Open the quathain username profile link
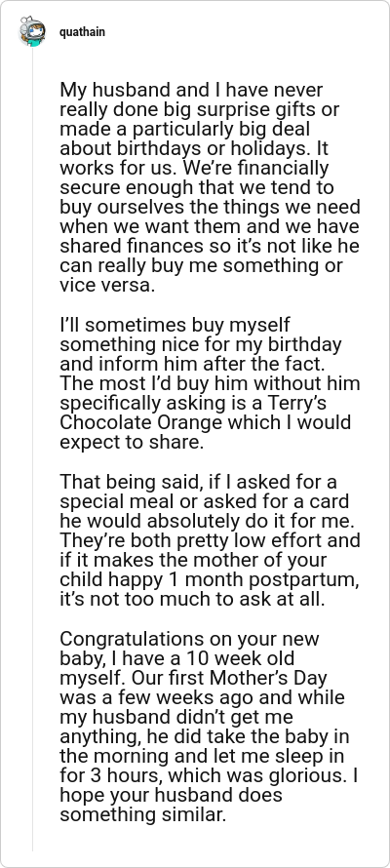The image size is (390, 868). tap(83, 32)
